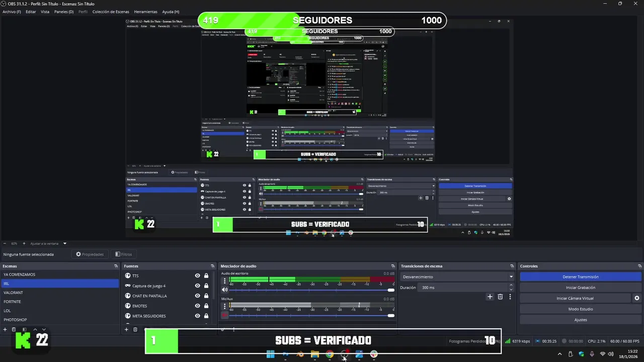This screenshot has height=362, width=644.
Task: Unlock the EMOTES source
Action: 206,306
